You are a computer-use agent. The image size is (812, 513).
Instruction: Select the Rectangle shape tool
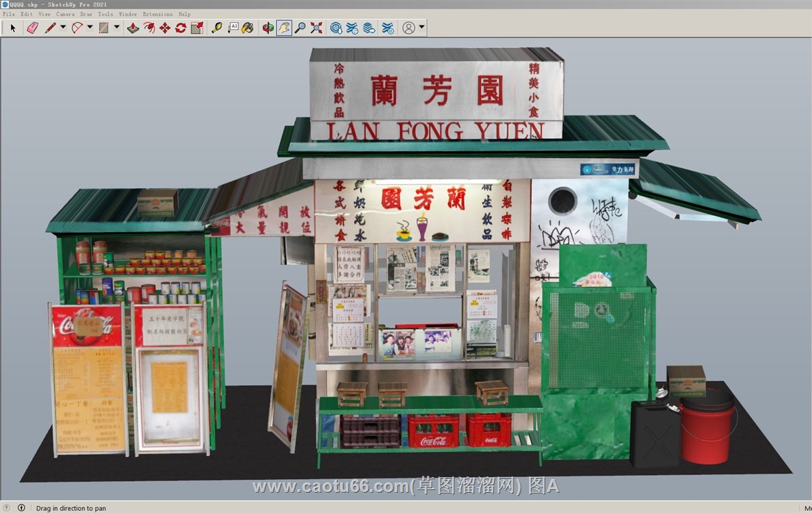coord(104,28)
